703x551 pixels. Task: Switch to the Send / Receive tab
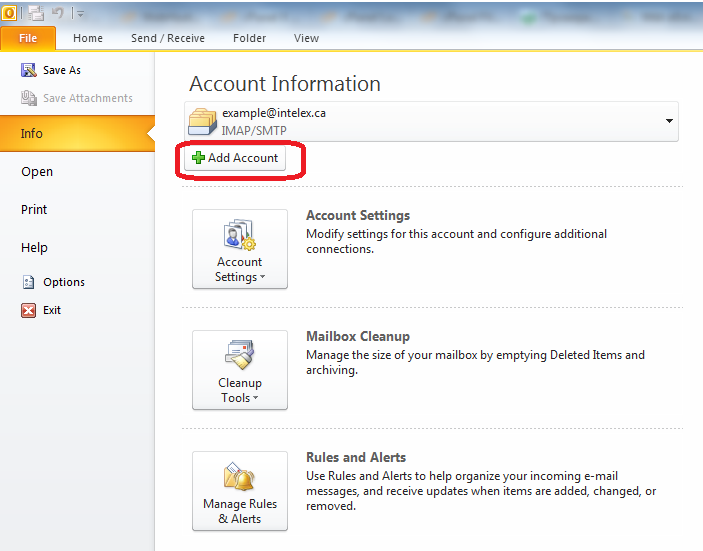(x=168, y=38)
